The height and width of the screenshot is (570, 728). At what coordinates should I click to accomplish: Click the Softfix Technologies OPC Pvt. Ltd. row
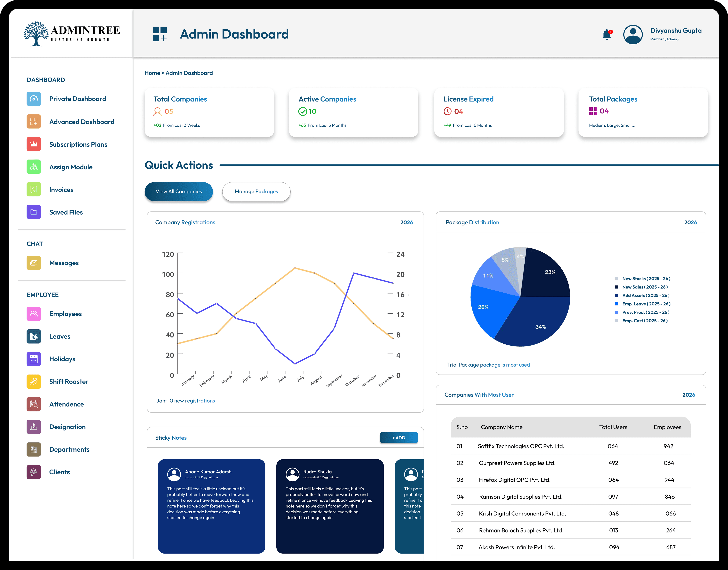click(570, 446)
